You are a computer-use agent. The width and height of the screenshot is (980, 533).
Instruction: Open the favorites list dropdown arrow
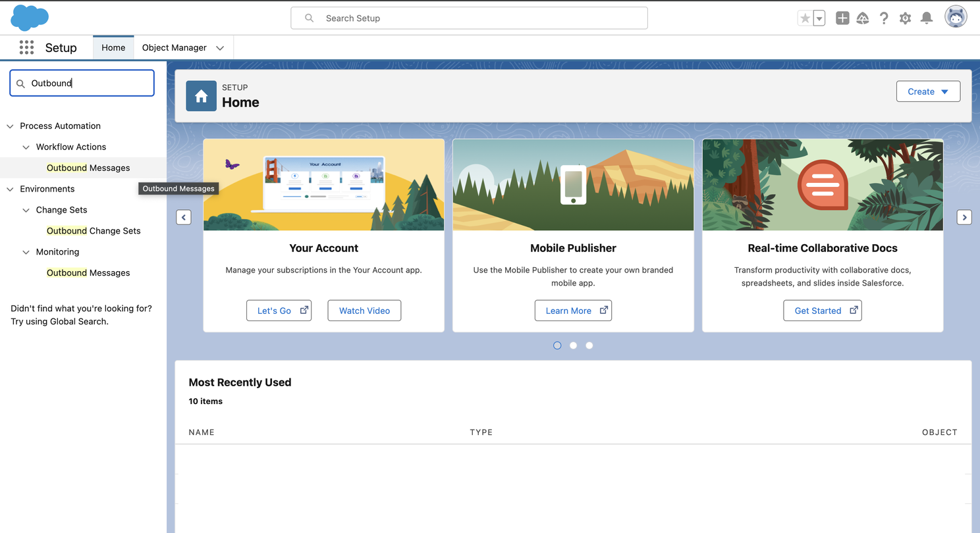click(x=819, y=18)
